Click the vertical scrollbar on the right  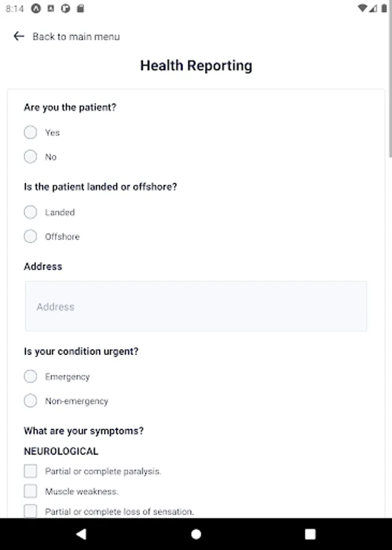coord(390,122)
